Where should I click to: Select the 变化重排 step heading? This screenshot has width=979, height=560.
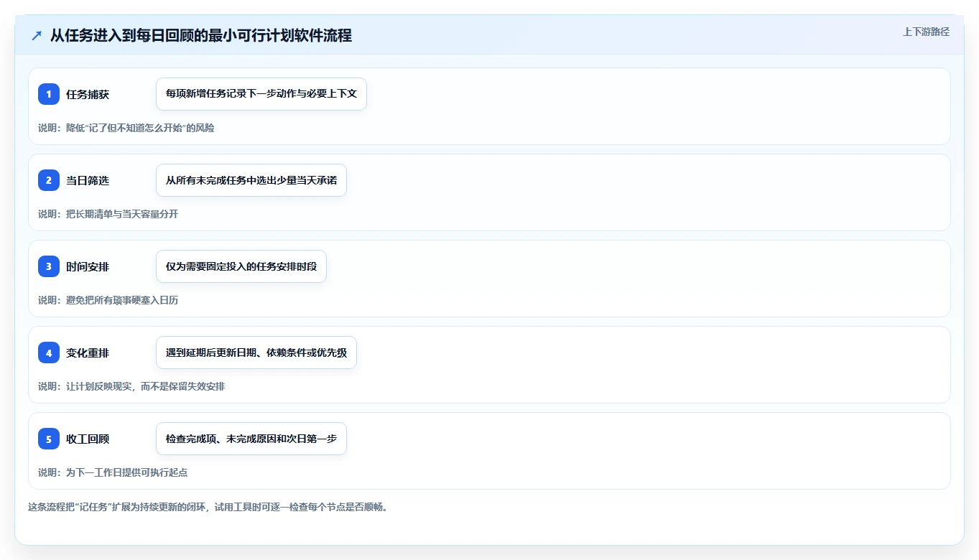coord(88,353)
